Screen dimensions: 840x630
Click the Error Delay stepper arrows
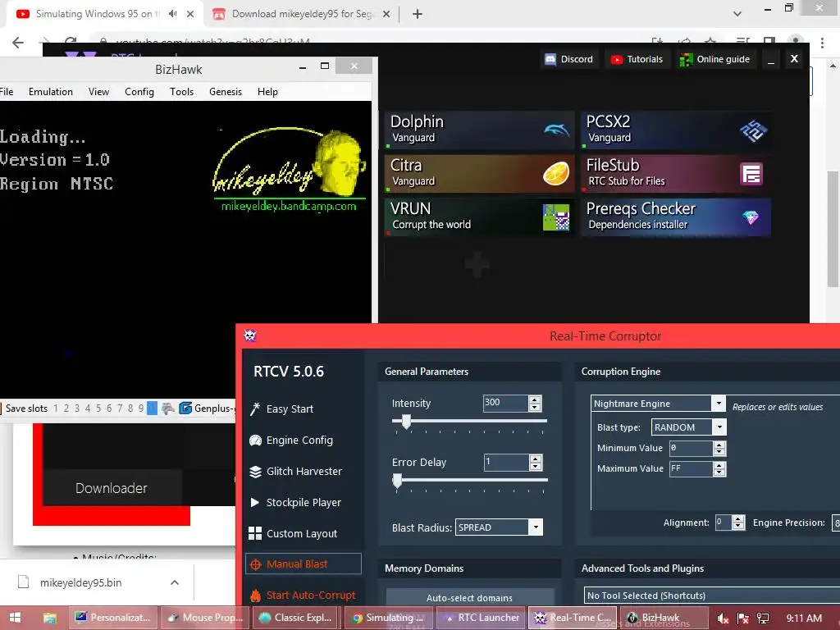pyautogui.click(x=535, y=463)
